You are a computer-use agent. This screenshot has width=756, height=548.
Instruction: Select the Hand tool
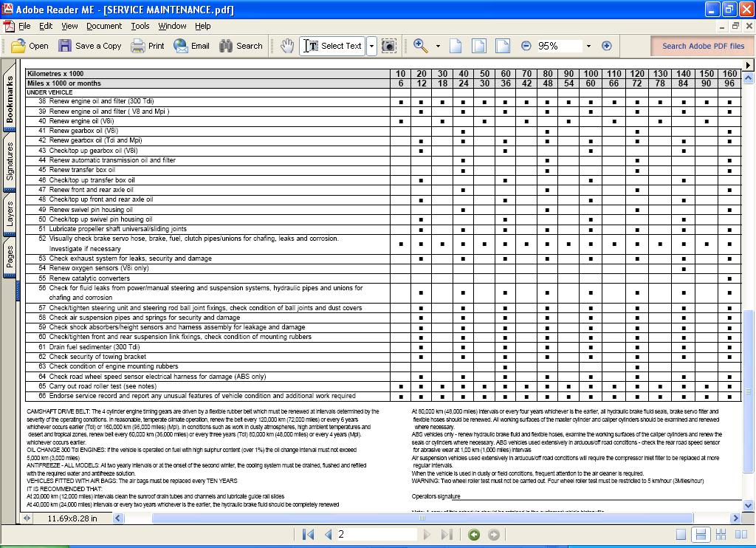(x=287, y=46)
